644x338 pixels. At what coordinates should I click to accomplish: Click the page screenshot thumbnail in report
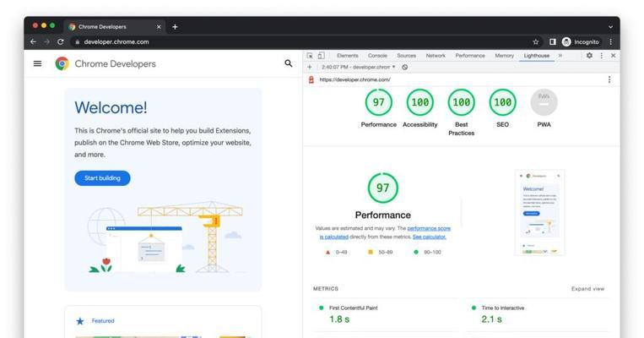539,213
